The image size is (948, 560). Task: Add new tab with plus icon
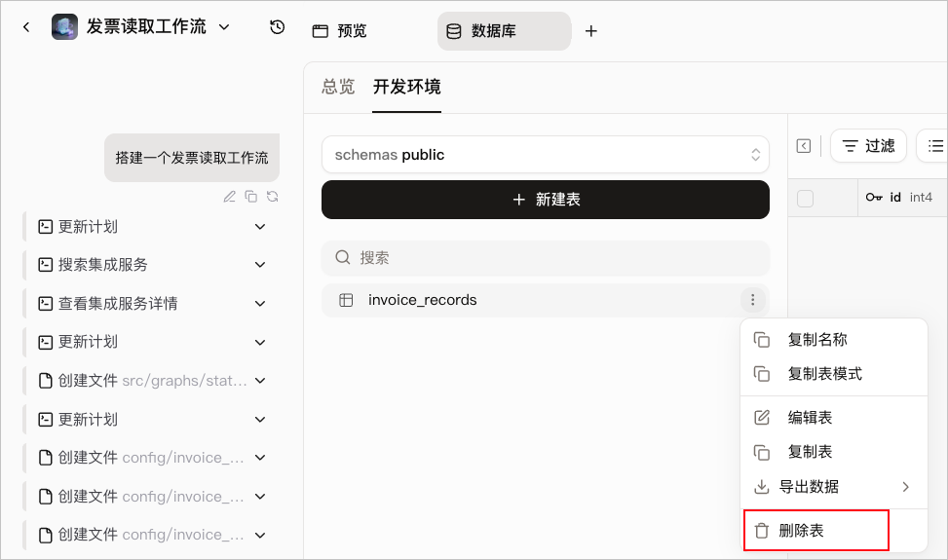[x=591, y=31]
